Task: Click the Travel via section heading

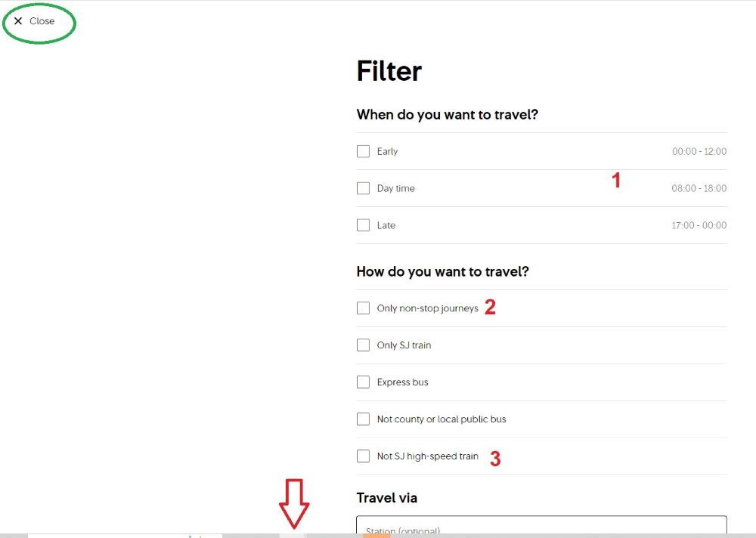Action: [386, 498]
